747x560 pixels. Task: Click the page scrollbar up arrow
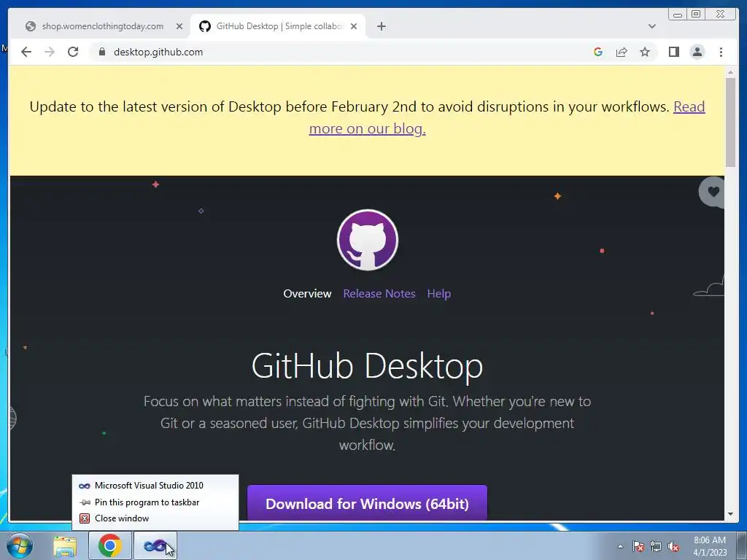[x=730, y=72]
